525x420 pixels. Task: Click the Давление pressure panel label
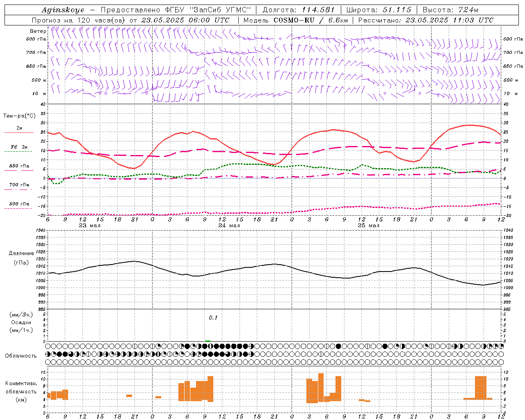[21, 253]
